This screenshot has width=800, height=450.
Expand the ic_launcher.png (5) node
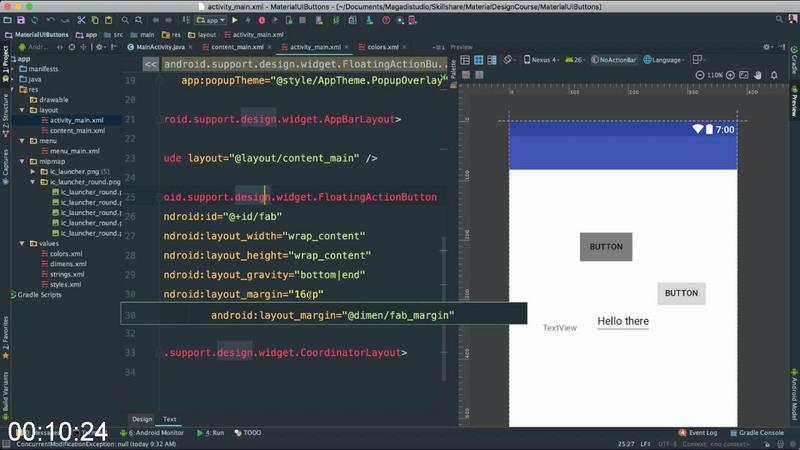click(33, 171)
